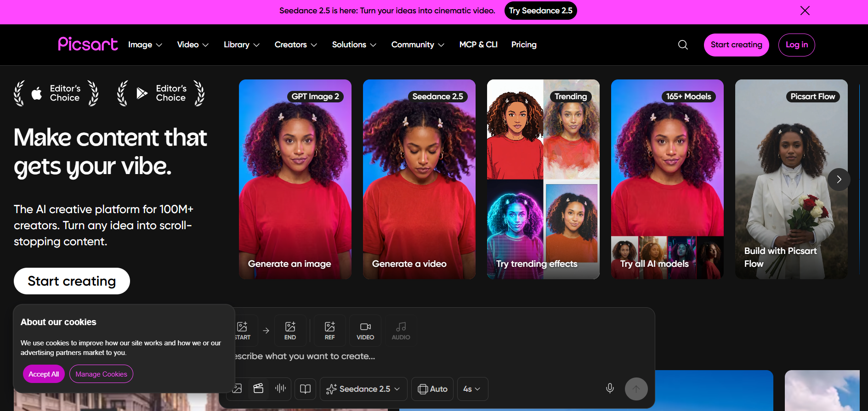This screenshot has width=868, height=411.
Task: Click the 'Make content that gets your vibe.' headline
Action: (110, 152)
